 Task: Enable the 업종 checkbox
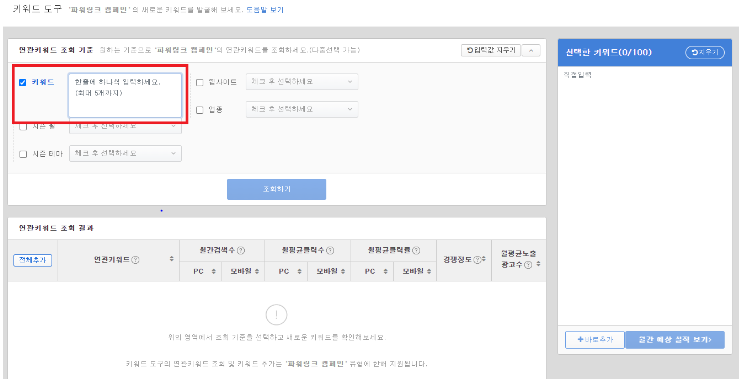[200, 110]
